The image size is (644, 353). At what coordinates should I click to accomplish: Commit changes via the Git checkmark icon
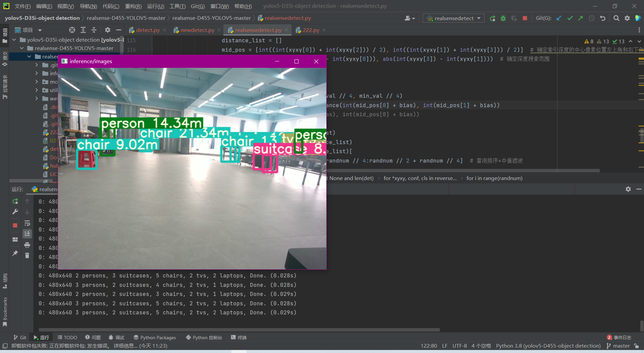click(x=570, y=18)
